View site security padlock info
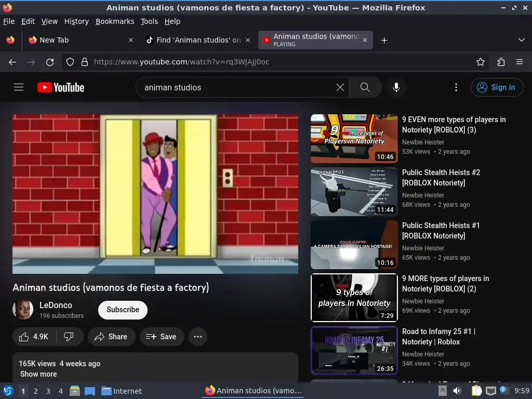This screenshot has height=399, width=532. coord(85,62)
